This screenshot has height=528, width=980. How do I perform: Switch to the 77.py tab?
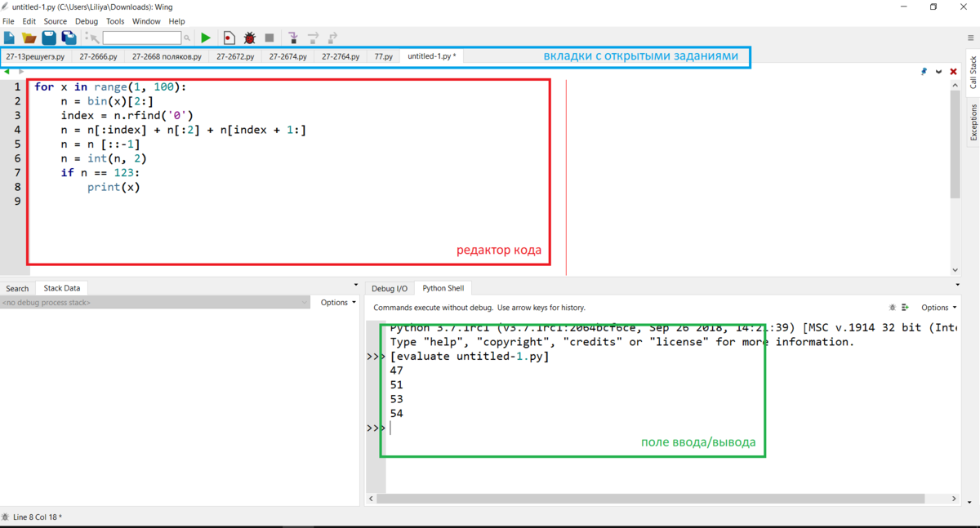[x=384, y=57]
